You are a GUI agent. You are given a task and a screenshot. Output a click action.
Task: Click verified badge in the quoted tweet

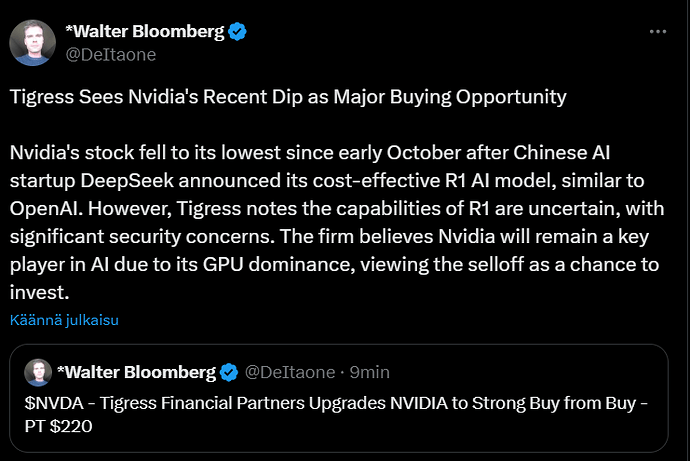(229, 373)
